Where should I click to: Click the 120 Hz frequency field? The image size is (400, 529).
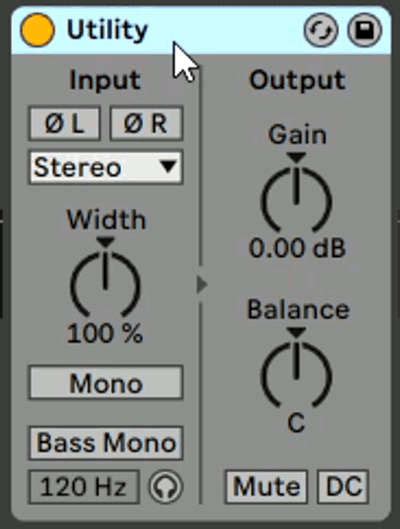tap(84, 487)
